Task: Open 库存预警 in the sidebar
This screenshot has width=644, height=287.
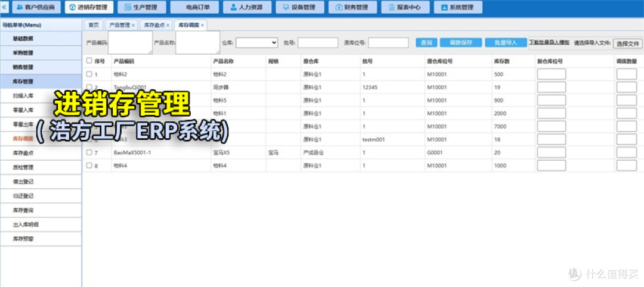Action: [x=41, y=239]
